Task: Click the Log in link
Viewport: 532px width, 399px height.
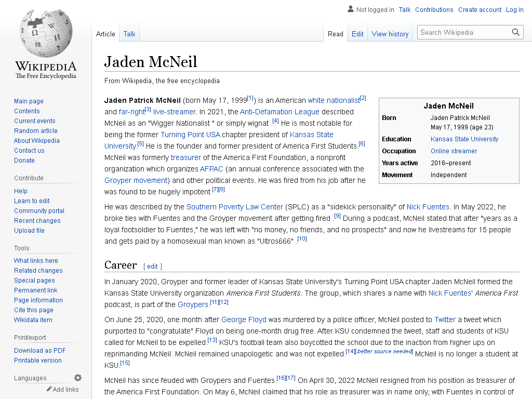Action: (x=515, y=9)
